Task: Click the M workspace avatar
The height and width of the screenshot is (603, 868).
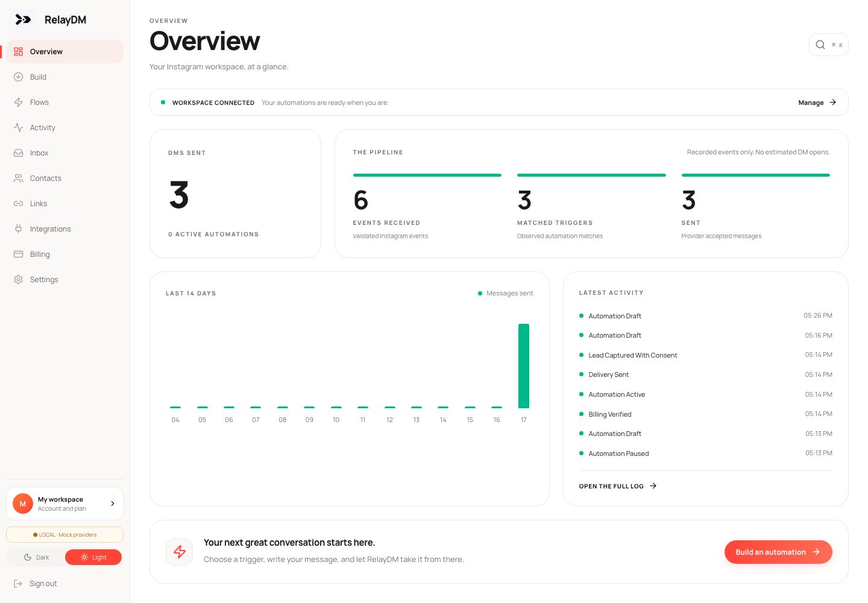Action: 23,504
